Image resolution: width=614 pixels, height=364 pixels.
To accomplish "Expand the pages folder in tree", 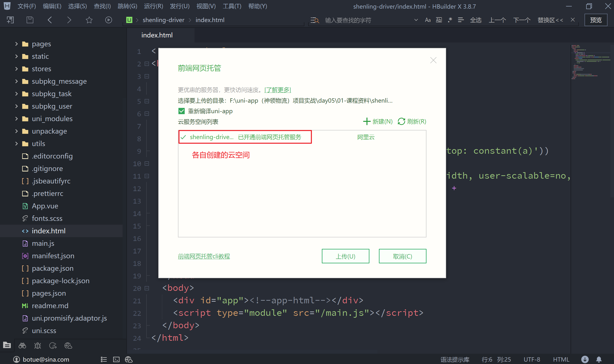I will pos(17,44).
